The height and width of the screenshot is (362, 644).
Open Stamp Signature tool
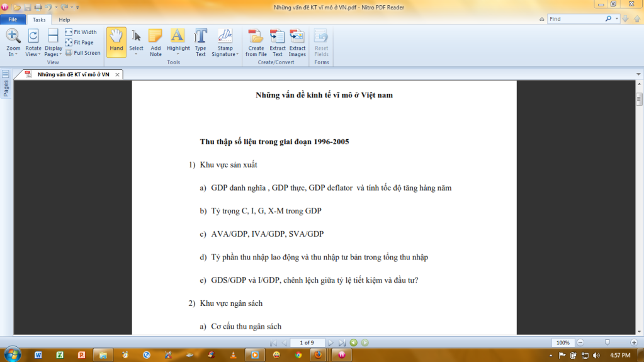[x=225, y=42]
